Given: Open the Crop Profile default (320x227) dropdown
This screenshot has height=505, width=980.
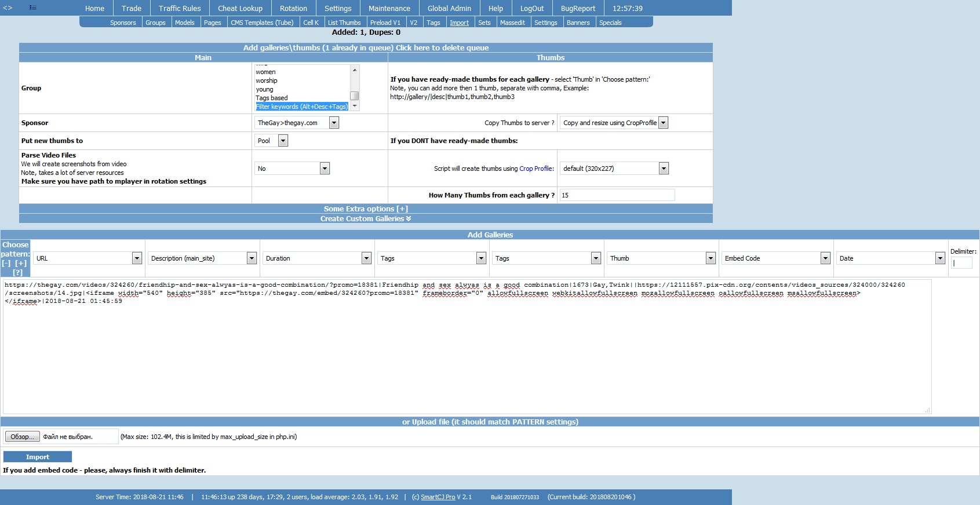Looking at the screenshot, I should pyautogui.click(x=614, y=169).
